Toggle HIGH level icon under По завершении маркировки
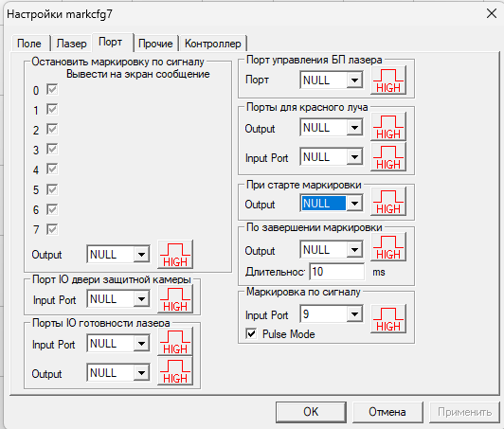 point(388,247)
